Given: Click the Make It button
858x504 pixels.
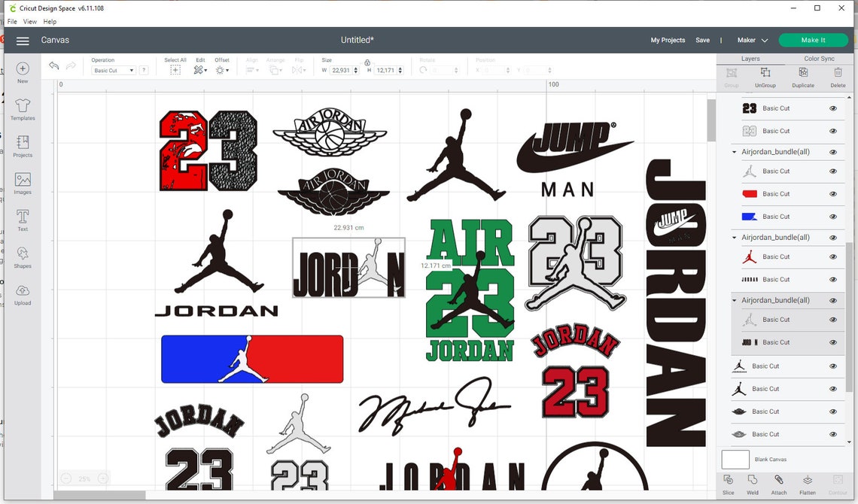Looking at the screenshot, I should [x=813, y=40].
